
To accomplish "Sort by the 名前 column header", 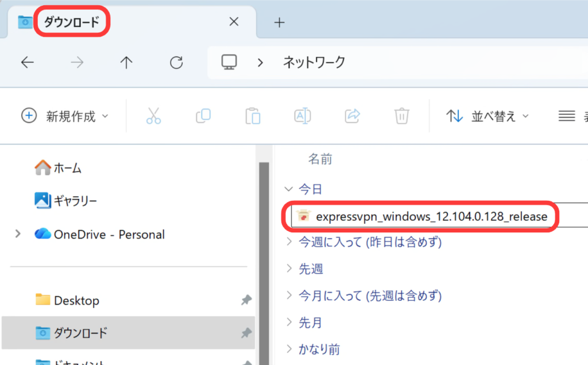I will coord(320,159).
